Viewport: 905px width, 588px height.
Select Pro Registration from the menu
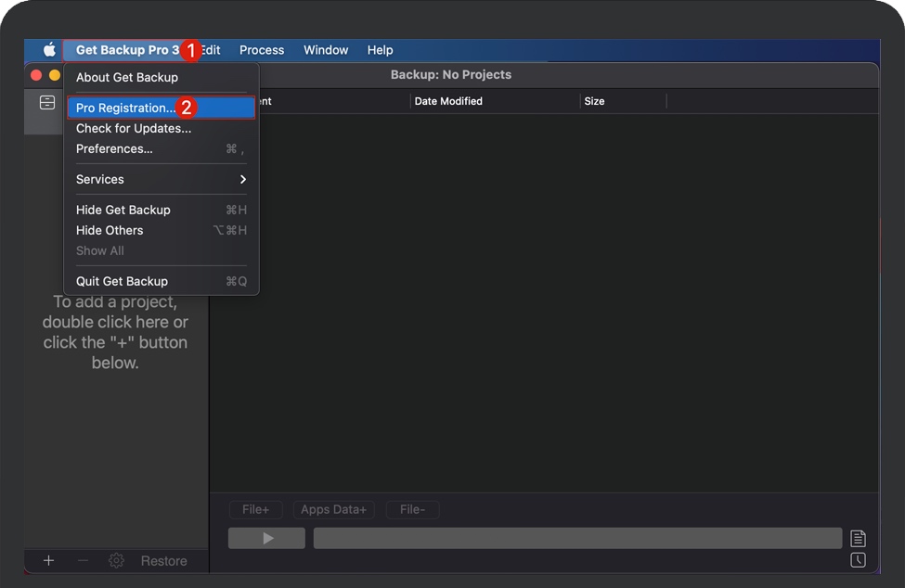125,108
